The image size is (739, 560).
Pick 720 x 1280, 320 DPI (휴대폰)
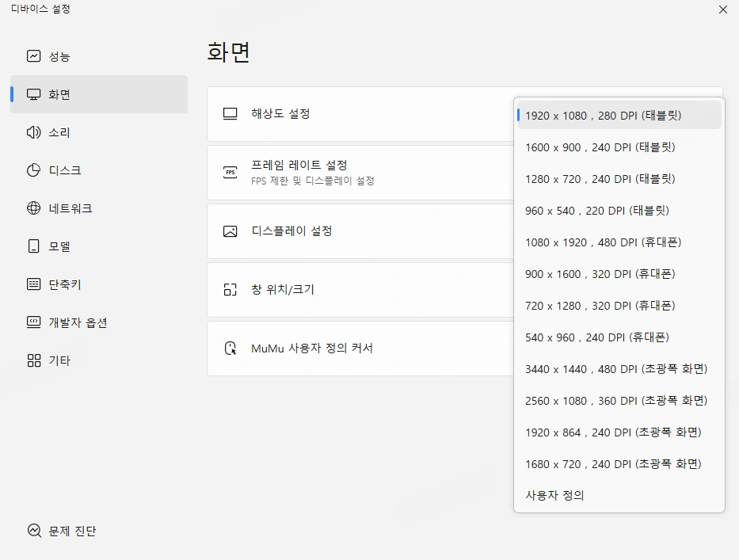point(619,306)
